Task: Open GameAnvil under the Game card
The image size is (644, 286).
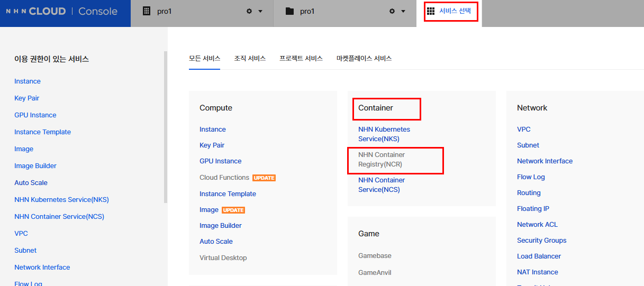Action: pyautogui.click(x=375, y=273)
